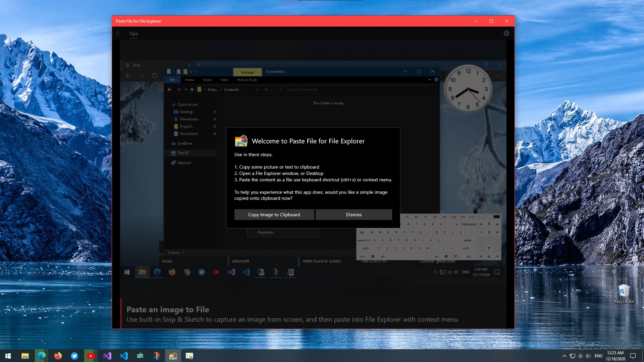The image size is (644, 362).
Task: Select the Recycle Bin desktop icon
Action: point(624,294)
